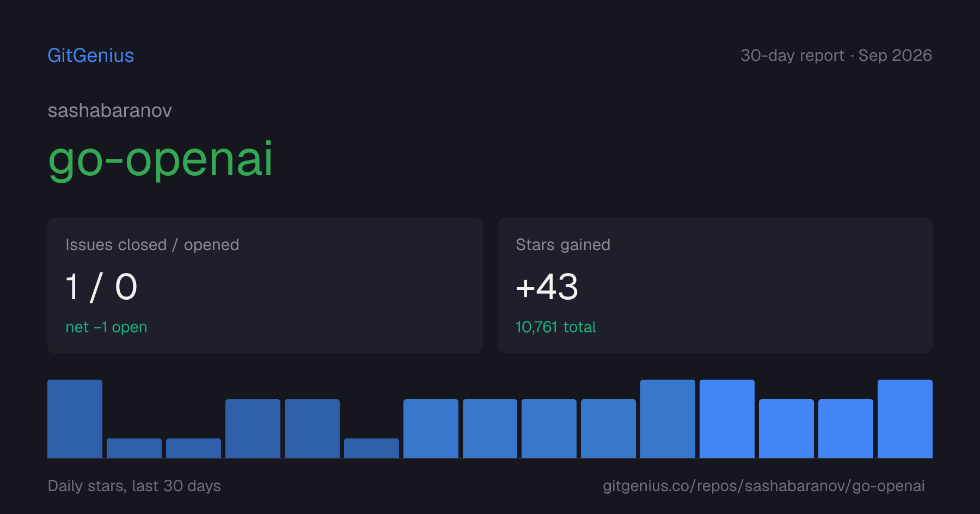Open the 30-day report Sep 2026 label
The height and width of the screenshot is (514, 980).
tap(836, 55)
